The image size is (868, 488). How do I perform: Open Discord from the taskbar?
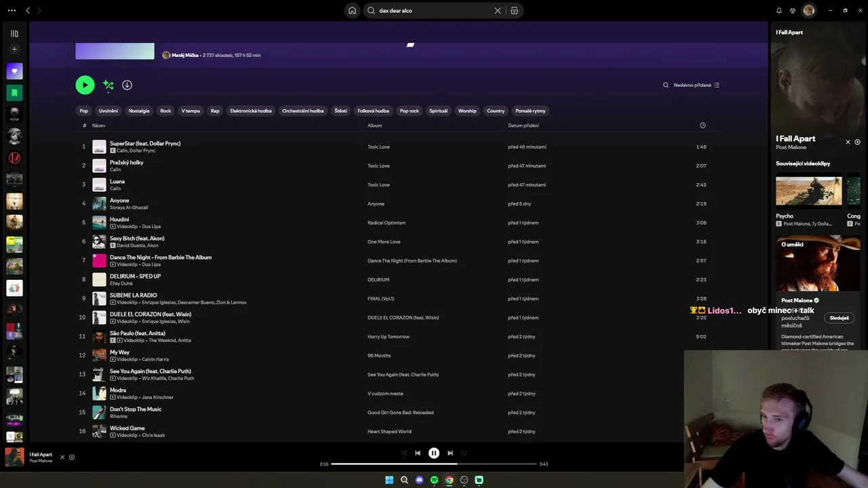[x=419, y=480]
